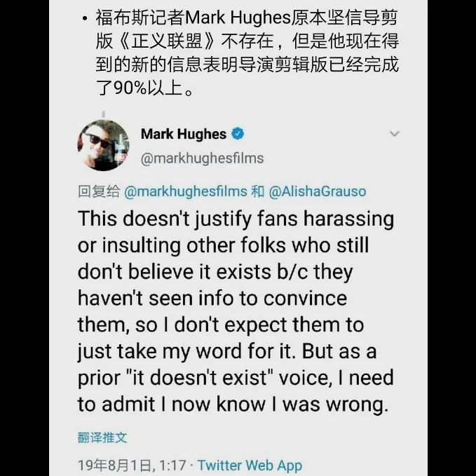Click the blue verified badge icon

click(238, 134)
